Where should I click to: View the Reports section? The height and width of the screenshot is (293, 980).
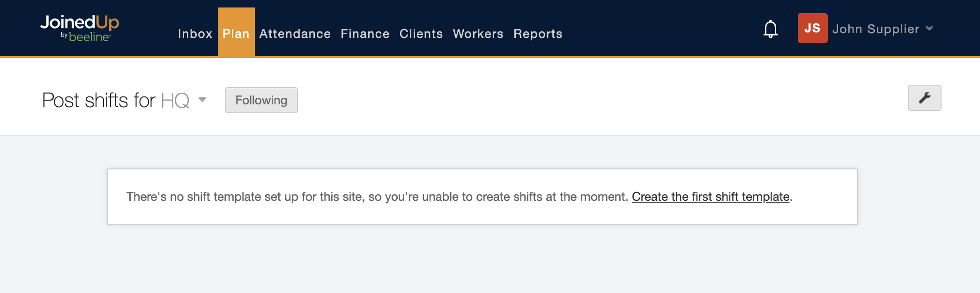pos(538,34)
